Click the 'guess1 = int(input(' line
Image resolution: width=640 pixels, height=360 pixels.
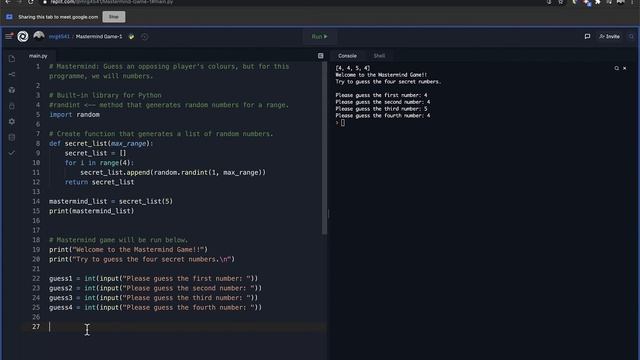click(153, 279)
